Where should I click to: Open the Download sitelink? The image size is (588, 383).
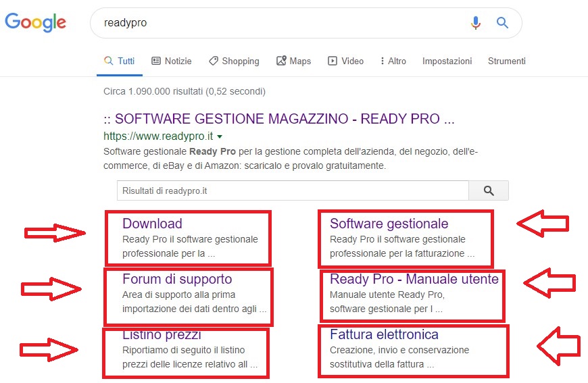pos(152,224)
